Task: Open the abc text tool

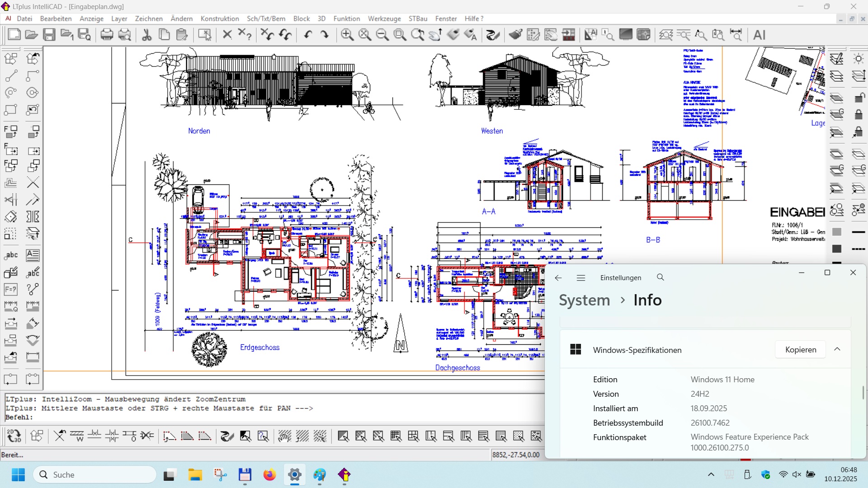Action: coord(11,255)
